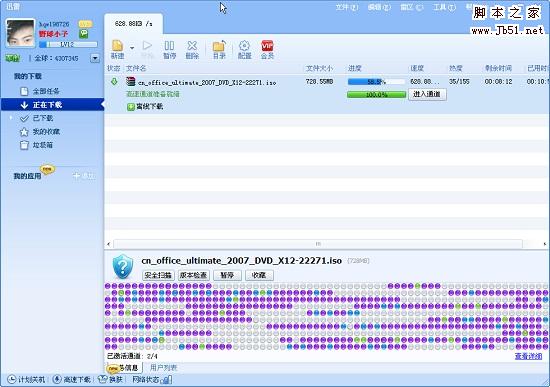
Task: Click the 版本检查 version check button
Action: pos(193,275)
